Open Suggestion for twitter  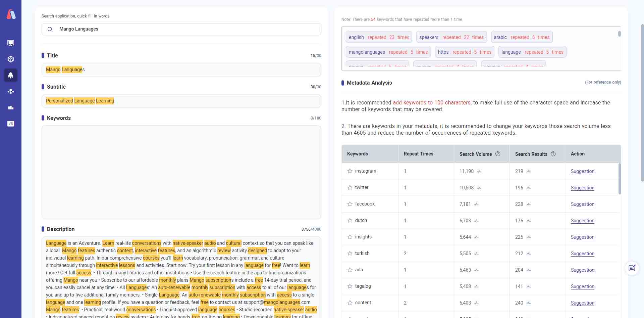point(582,188)
